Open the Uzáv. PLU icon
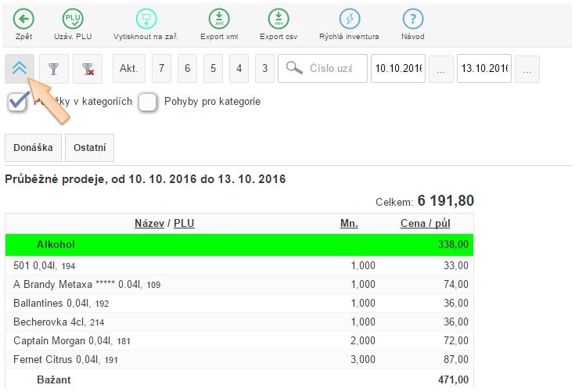The width and height of the screenshot is (575, 392). [73, 20]
